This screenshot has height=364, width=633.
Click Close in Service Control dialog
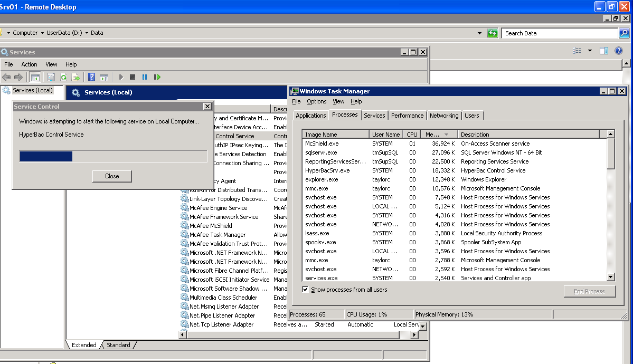[112, 176]
